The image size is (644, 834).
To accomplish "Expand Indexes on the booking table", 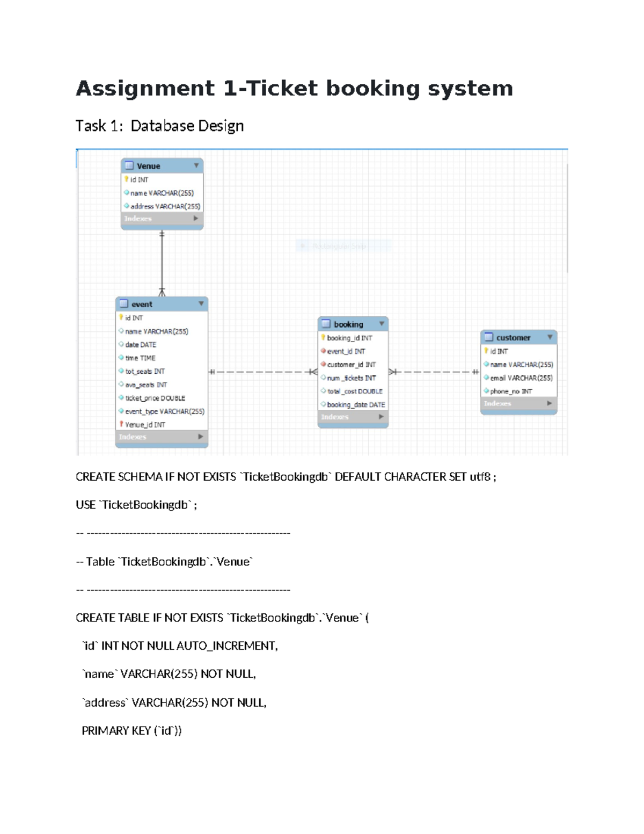I will [381, 416].
